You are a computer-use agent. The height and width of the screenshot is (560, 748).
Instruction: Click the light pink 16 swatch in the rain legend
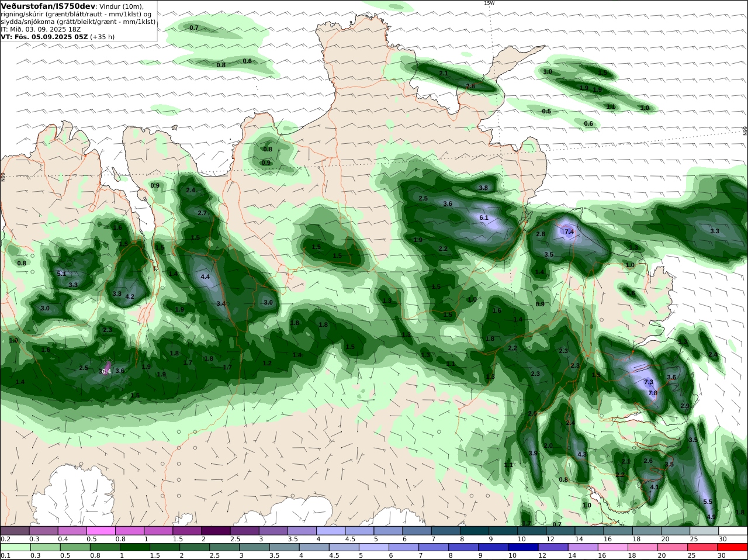613,548
